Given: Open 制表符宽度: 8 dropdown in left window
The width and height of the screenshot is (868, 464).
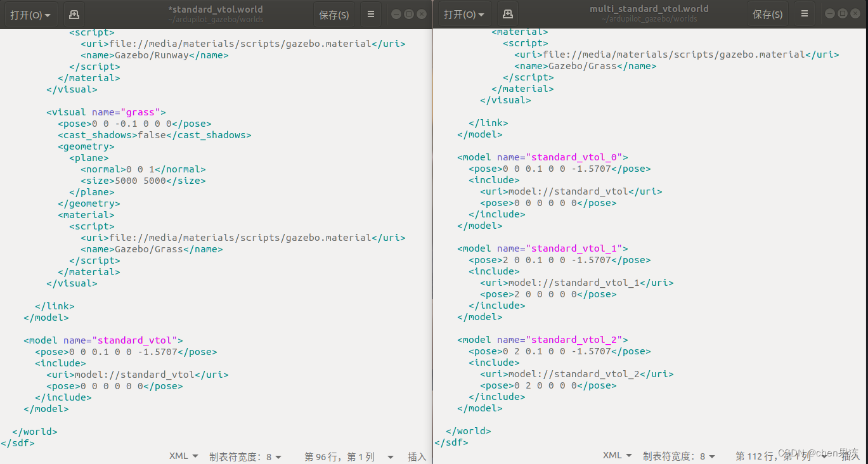Looking at the screenshot, I should tap(245, 456).
